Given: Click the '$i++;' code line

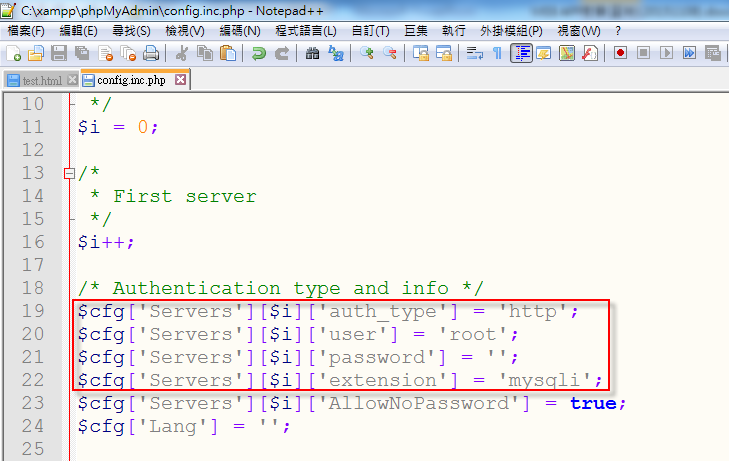Looking at the screenshot, I should [106, 242].
